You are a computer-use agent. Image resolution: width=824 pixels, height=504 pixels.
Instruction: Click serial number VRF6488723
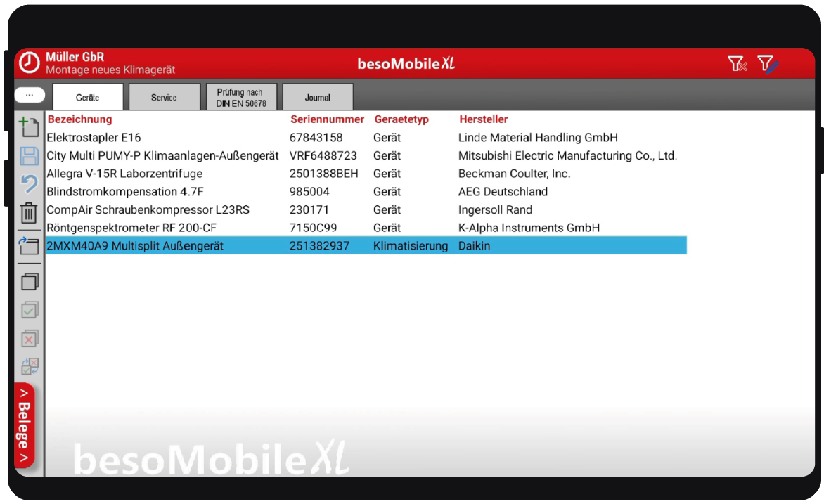(323, 155)
